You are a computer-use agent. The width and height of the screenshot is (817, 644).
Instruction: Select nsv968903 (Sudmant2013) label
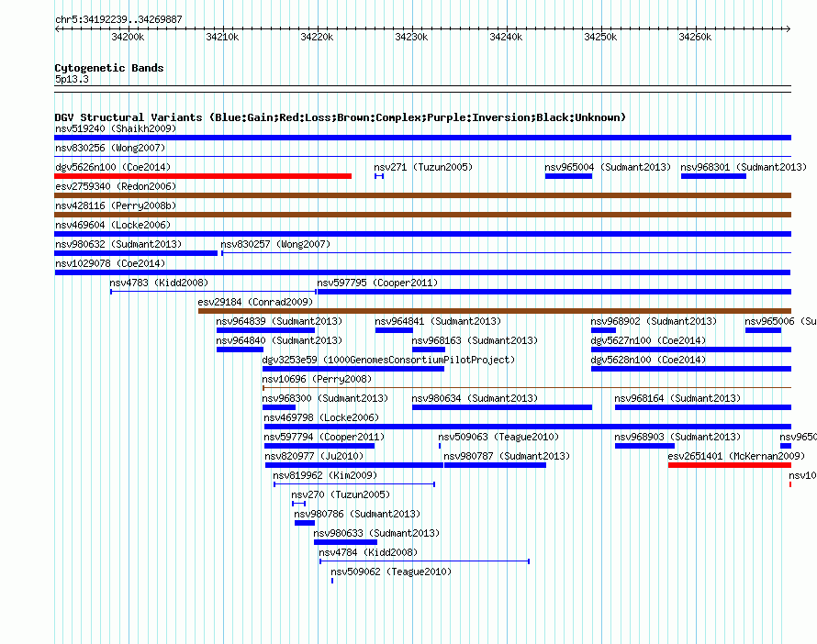click(677, 437)
